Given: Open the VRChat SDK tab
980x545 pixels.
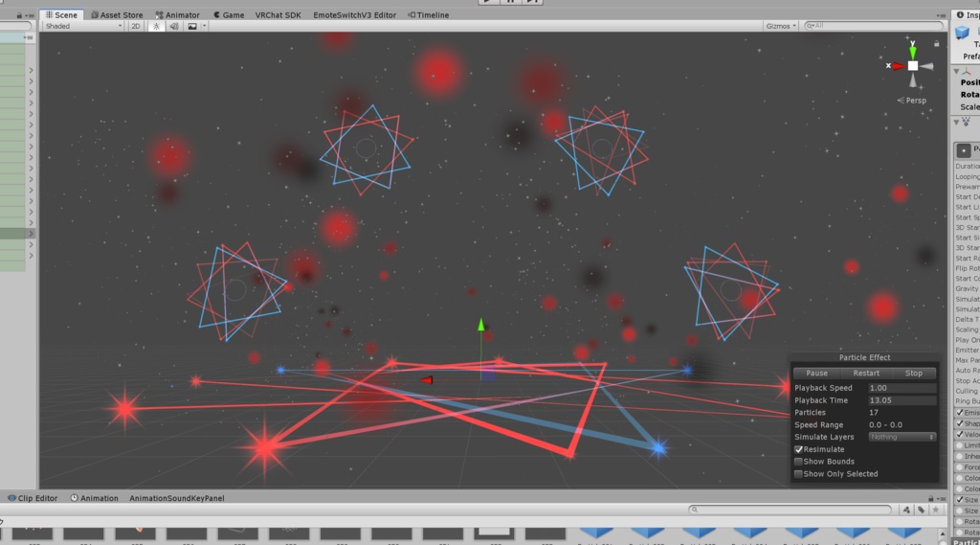Looking at the screenshot, I should pyautogui.click(x=278, y=15).
